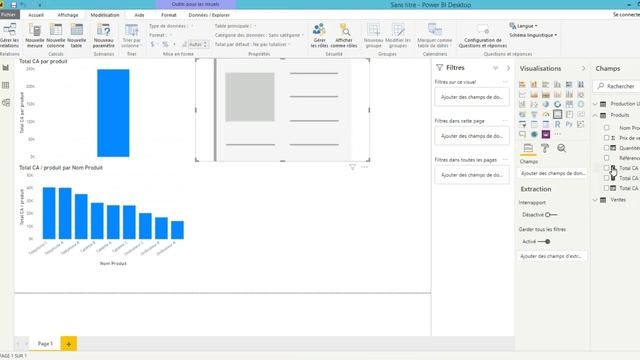
Task: Select the stacked column chart visualization
Action: click(x=534, y=84)
